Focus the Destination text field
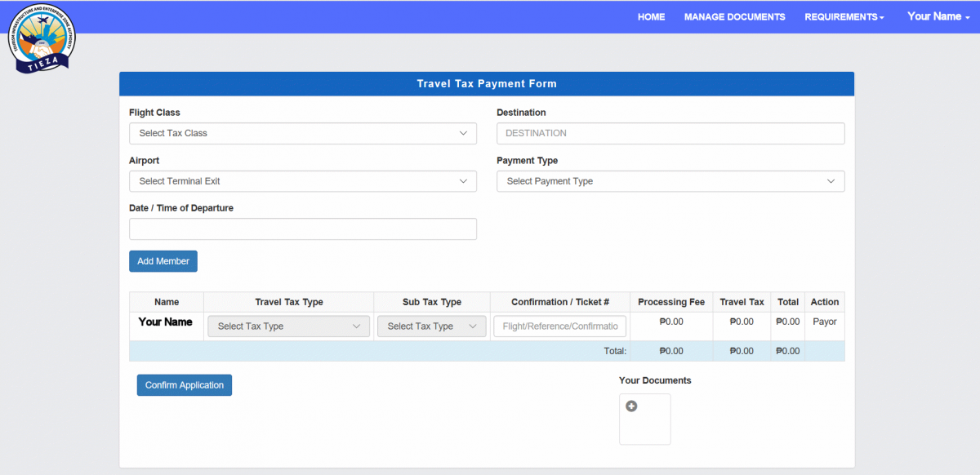 coord(670,133)
